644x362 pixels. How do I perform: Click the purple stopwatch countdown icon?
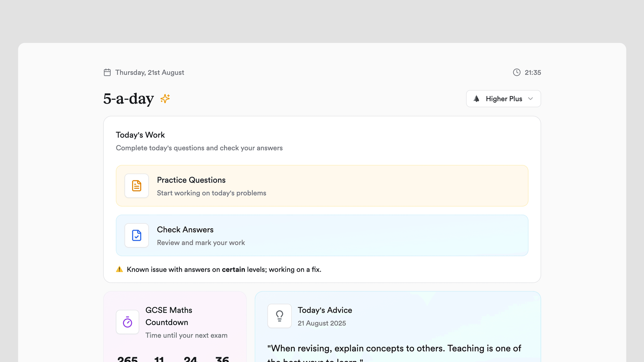[x=127, y=322]
